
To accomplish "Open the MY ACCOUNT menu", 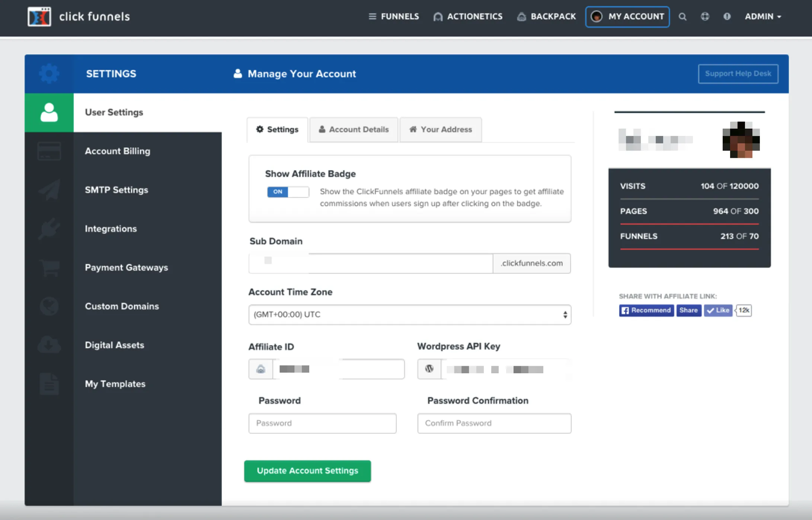I will [x=627, y=16].
